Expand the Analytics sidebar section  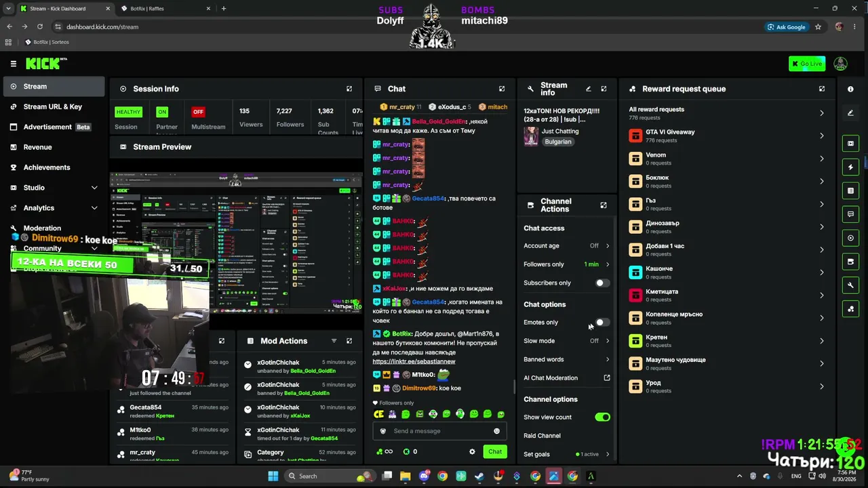point(53,208)
